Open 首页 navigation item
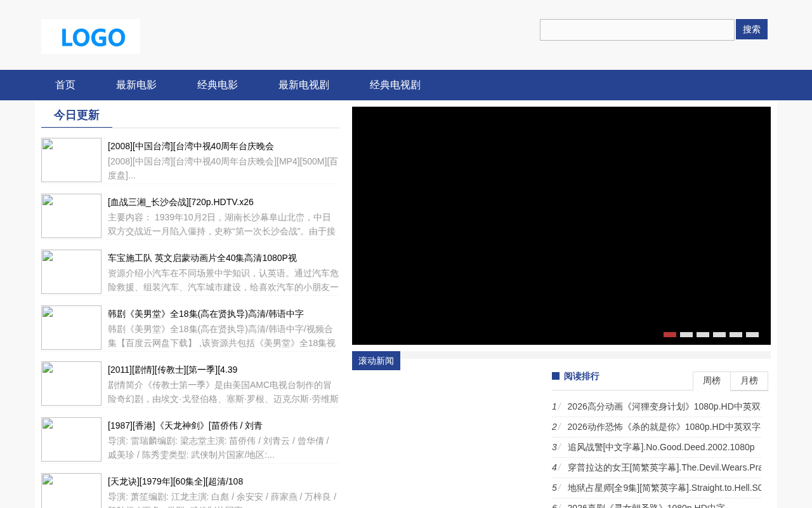This screenshot has width=812, height=508. pos(65,85)
